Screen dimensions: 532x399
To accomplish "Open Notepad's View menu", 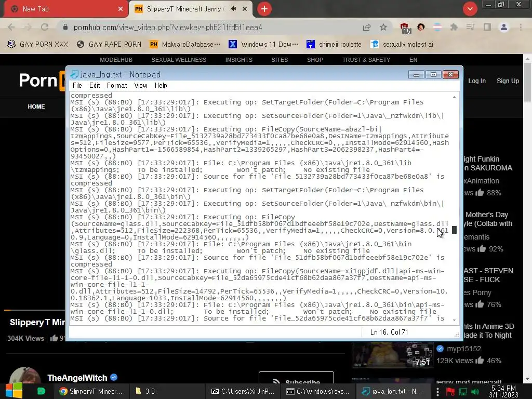I will [140, 86].
